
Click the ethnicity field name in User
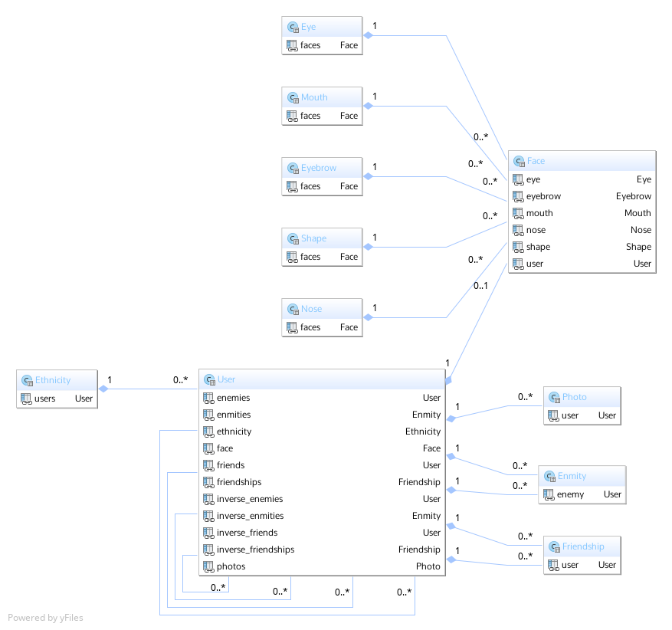click(x=234, y=431)
